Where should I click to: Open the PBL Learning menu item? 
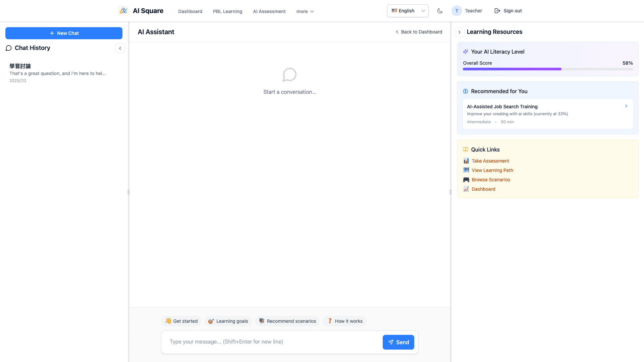227,11
